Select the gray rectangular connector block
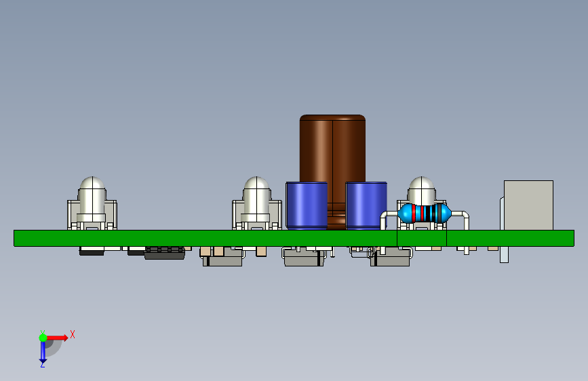588x381 pixels. click(528, 205)
